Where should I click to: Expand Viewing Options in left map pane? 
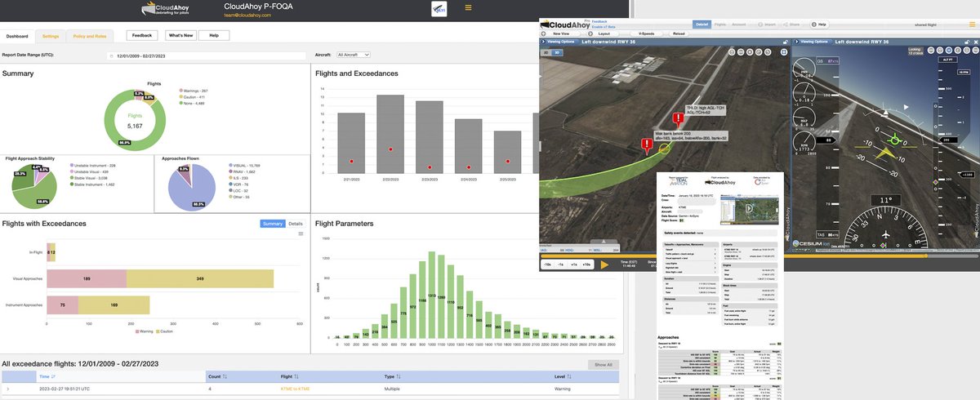559,42
